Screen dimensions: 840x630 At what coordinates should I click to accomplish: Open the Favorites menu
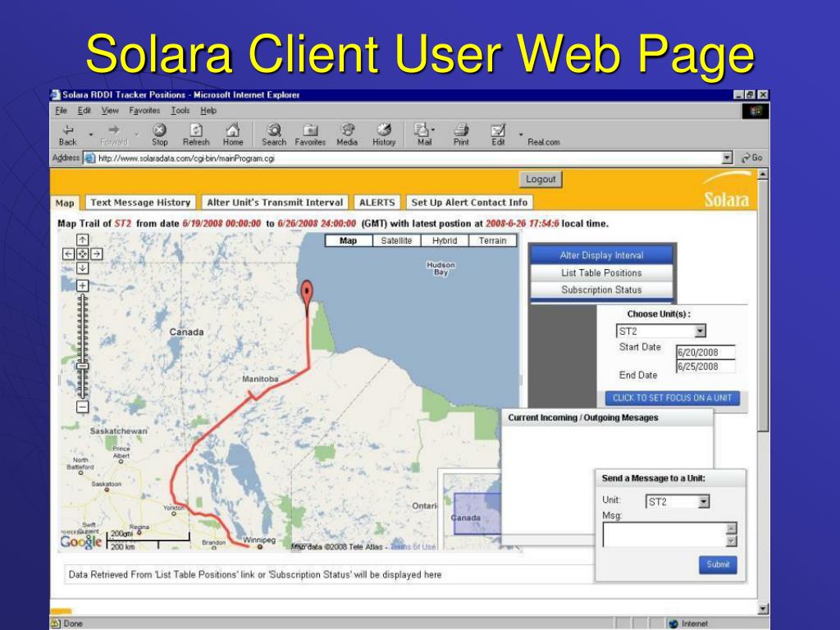pyautogui.click(x=144, y=111)
